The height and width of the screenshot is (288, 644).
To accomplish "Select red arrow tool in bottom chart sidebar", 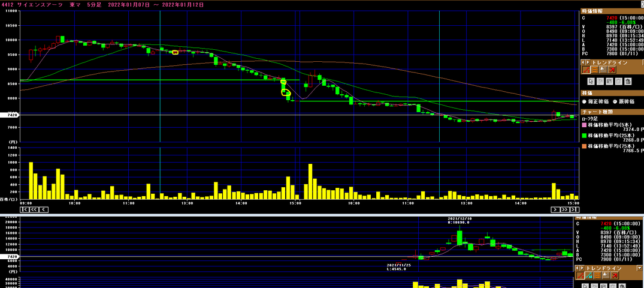I will [615, 275].
